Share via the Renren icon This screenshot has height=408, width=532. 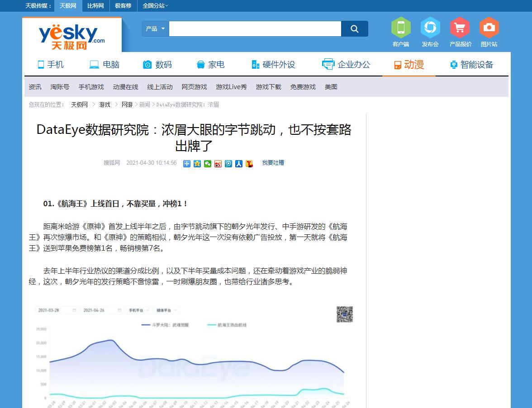coord(239,164)
